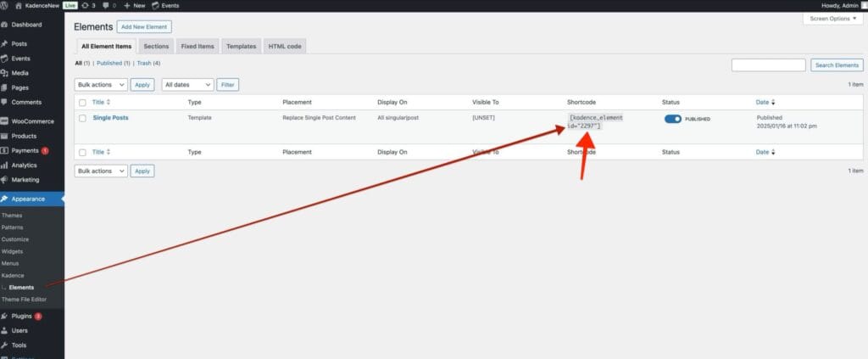Expand the Screen Options panel
The image size is (868, 359).
pyautogui.click(x=833, y=19)
